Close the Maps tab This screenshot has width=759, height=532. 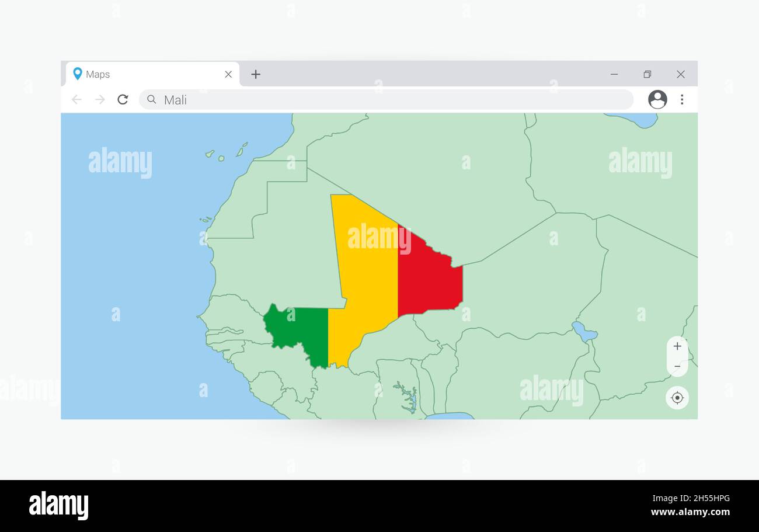[x=228, y=74]
